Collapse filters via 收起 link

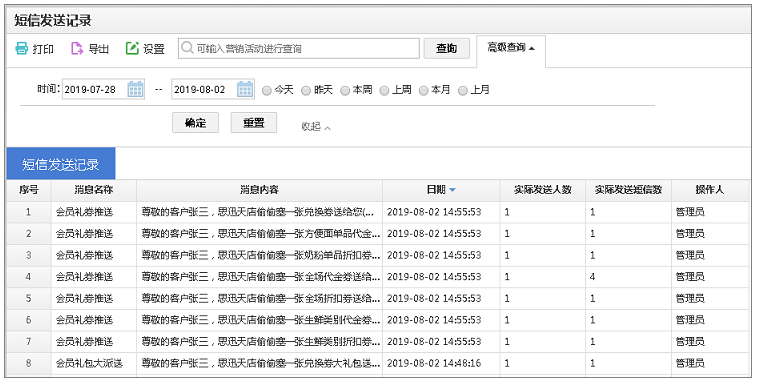316,126
